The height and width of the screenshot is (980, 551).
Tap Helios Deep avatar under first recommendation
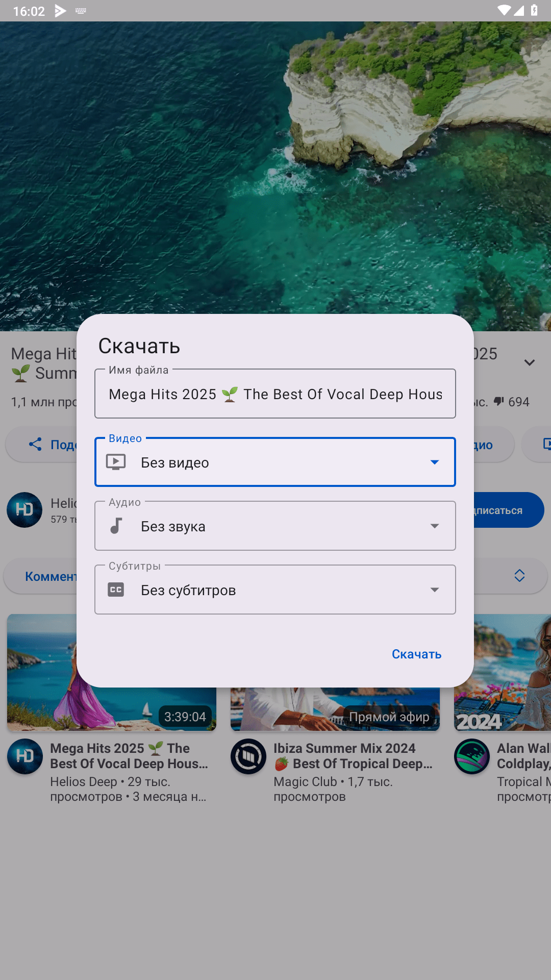[x=25, y=756]
